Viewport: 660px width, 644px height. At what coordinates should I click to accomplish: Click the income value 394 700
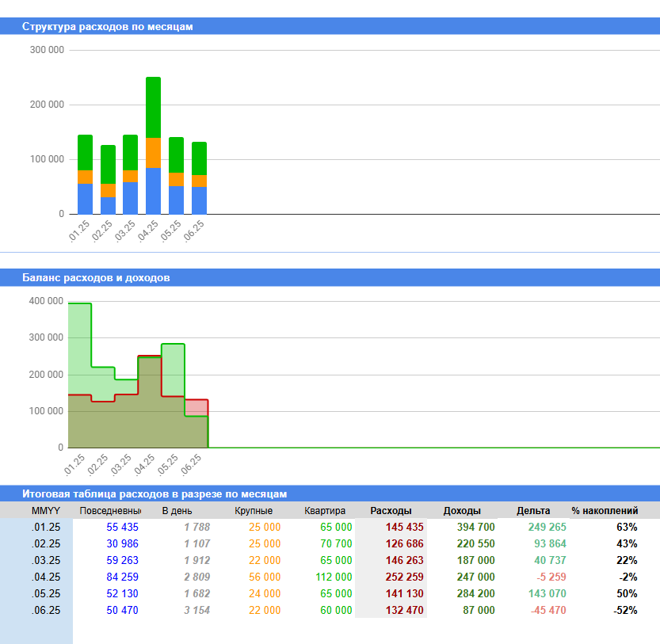point(476,527)
